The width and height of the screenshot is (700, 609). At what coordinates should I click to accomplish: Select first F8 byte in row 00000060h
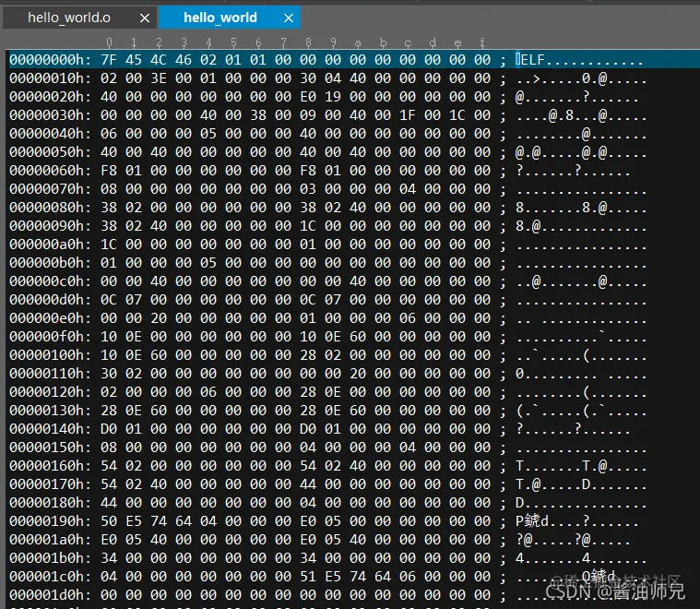tap(109, 171)
